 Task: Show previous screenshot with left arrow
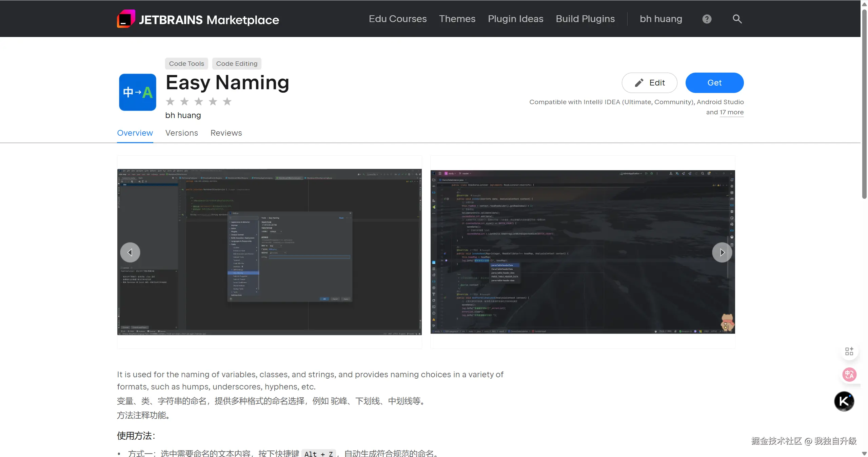pyautogui.click(x=130, y=252)
